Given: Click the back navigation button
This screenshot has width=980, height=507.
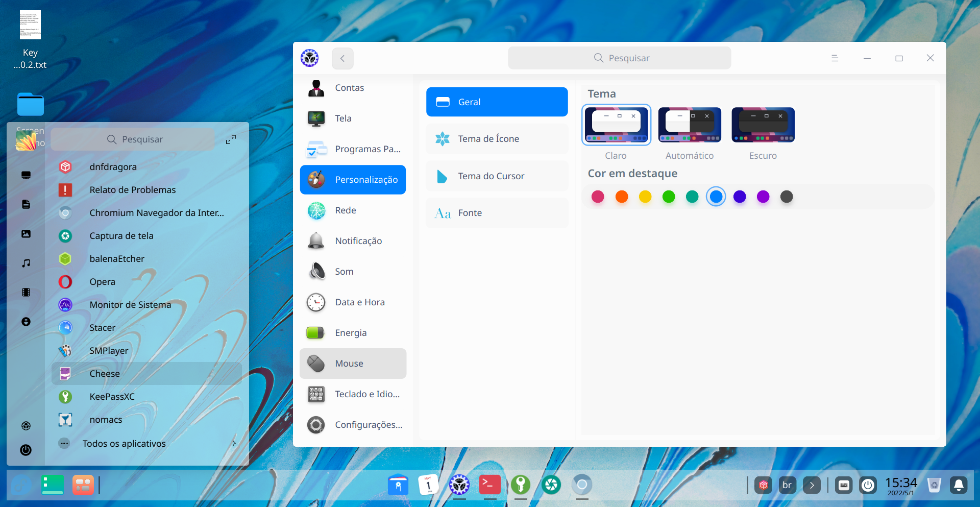Looking at the screenshot, I should click(342, 58).
